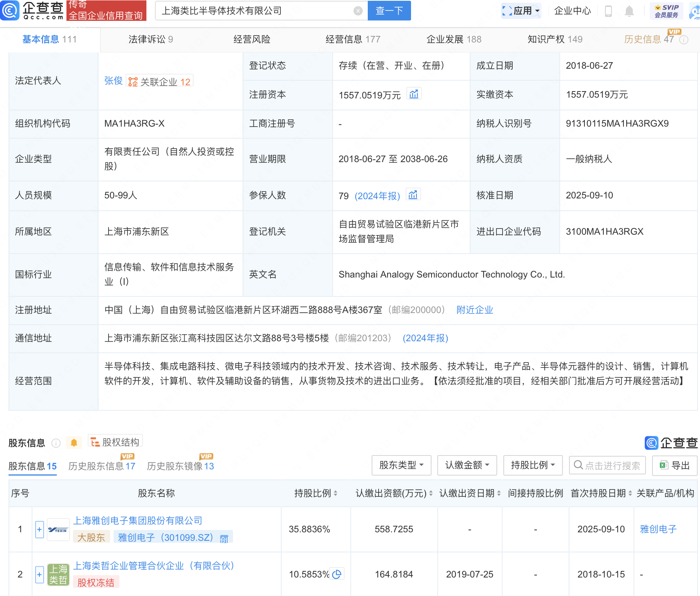Click shareholder search field 点击进行搜索

tap(607, 465)
